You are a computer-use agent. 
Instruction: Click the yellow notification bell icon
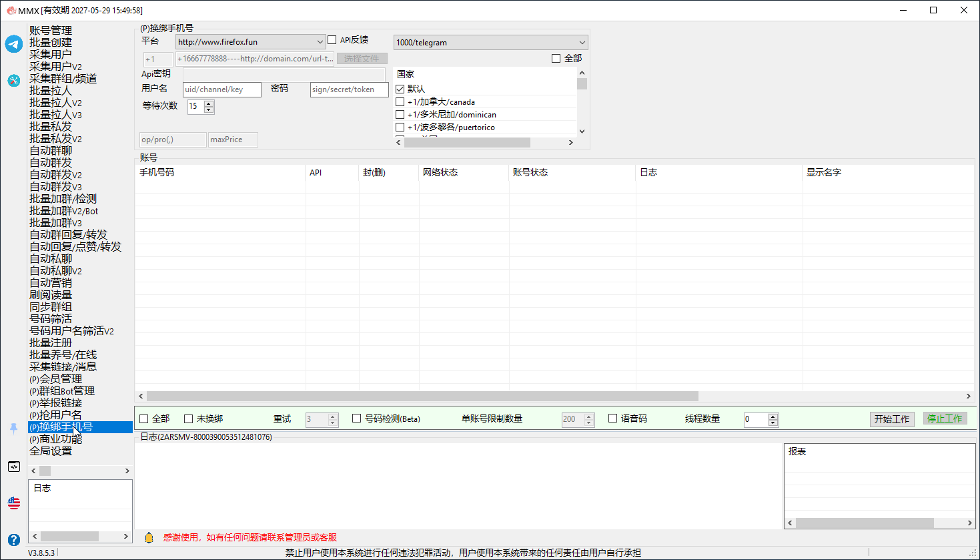click(149, 537)
